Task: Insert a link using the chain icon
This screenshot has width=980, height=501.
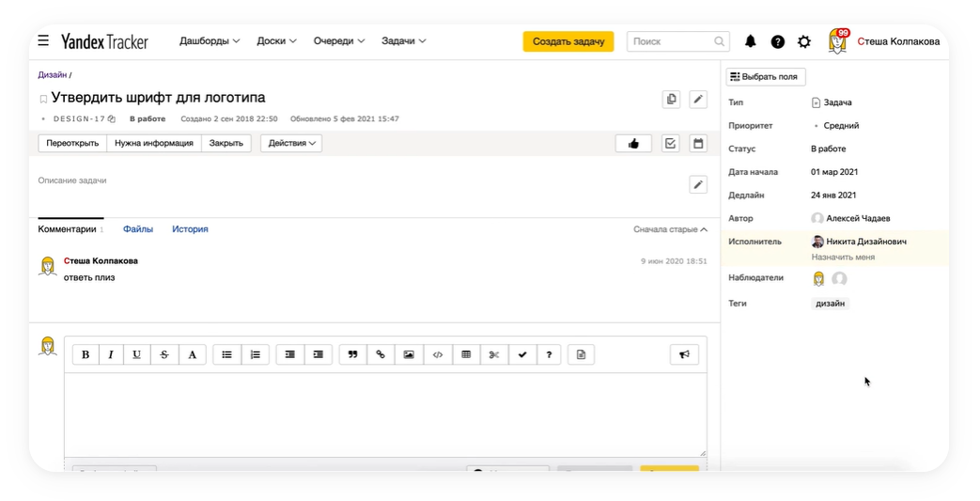Action: coord(381,354)
